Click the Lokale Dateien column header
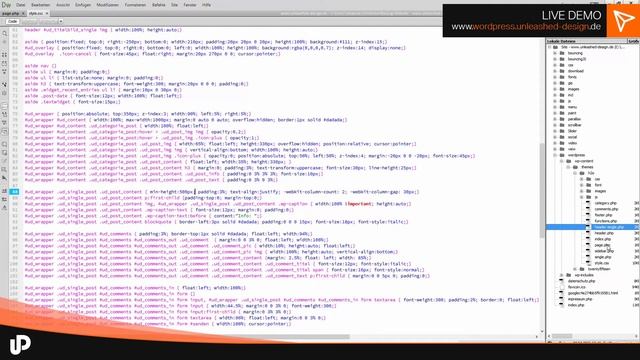Screen dimensions: 640x360 586,41
